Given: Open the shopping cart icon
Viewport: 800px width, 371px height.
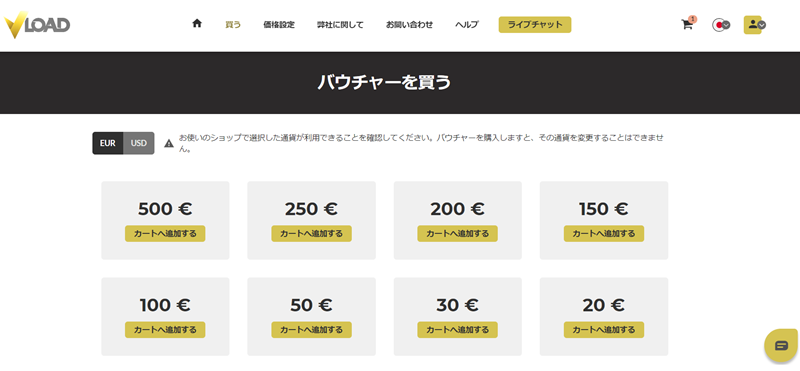Looking at the screenshot, I should point(688,24).
